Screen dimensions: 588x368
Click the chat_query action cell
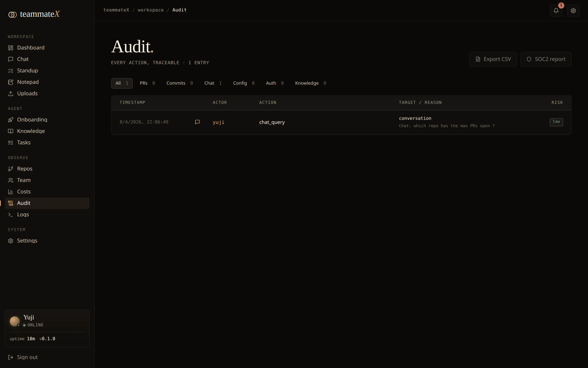click(x=272, y=122)
